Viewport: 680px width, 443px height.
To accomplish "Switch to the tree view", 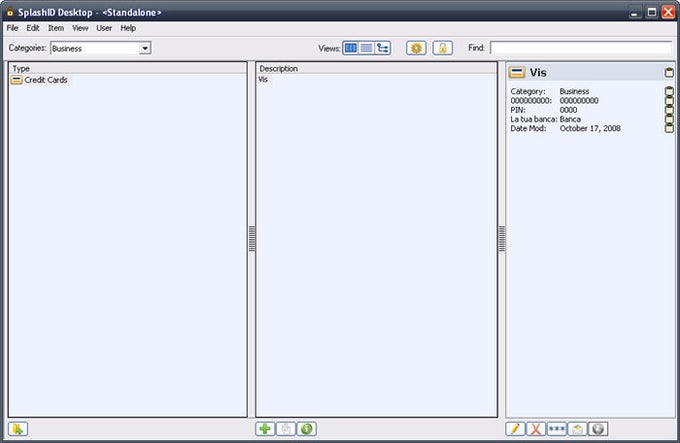I will 382,48.
